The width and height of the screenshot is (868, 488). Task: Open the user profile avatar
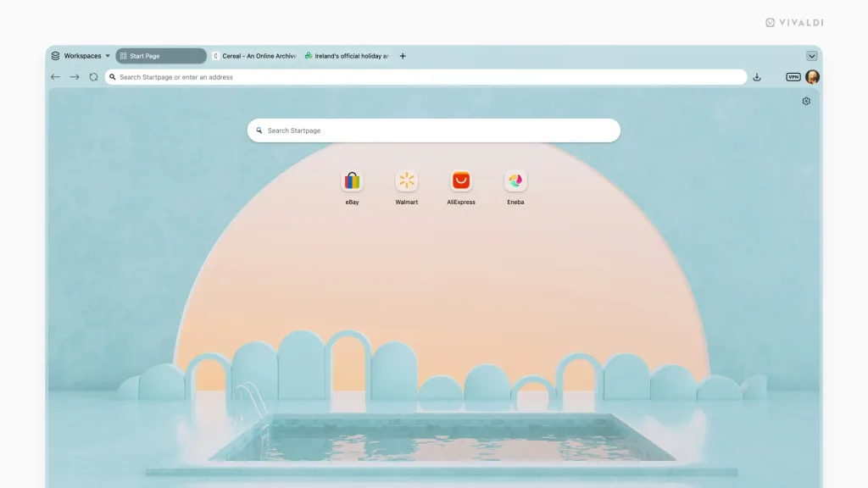(812, 77)
